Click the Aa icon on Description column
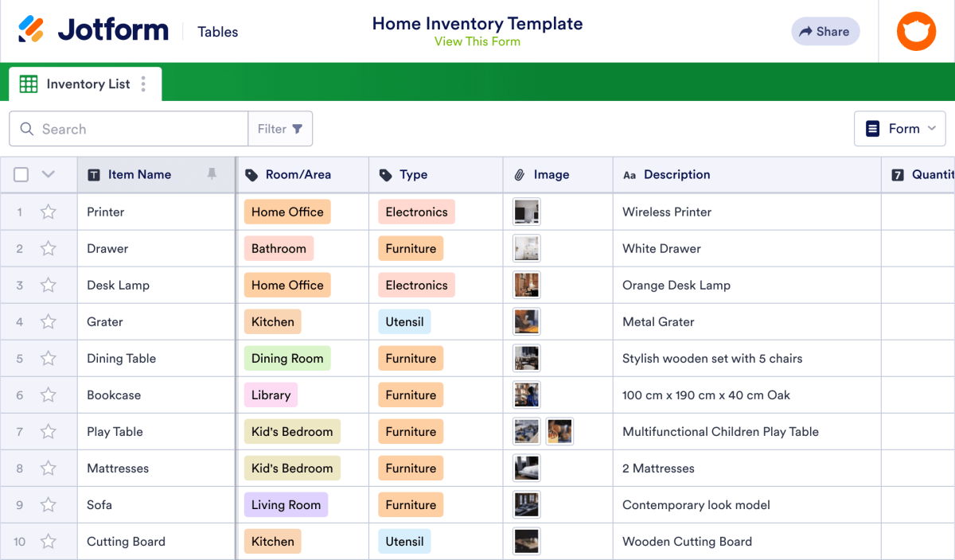The image size is (955, 560). [630, 174]
